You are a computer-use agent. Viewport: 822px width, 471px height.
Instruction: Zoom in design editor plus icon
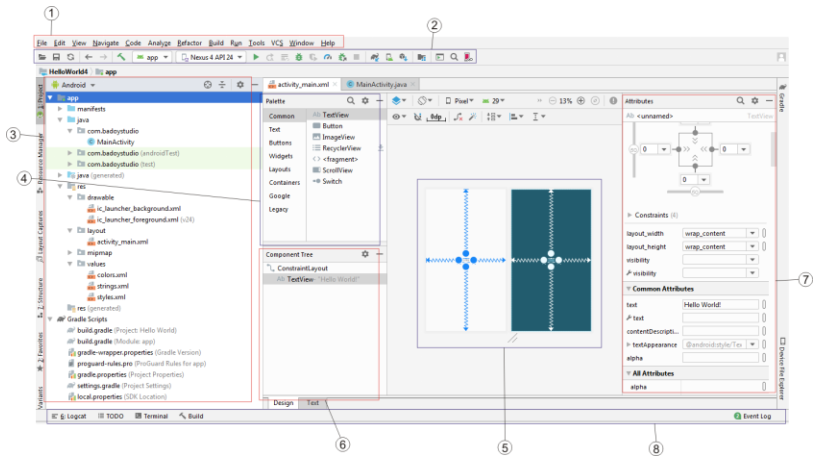point(581,101)
